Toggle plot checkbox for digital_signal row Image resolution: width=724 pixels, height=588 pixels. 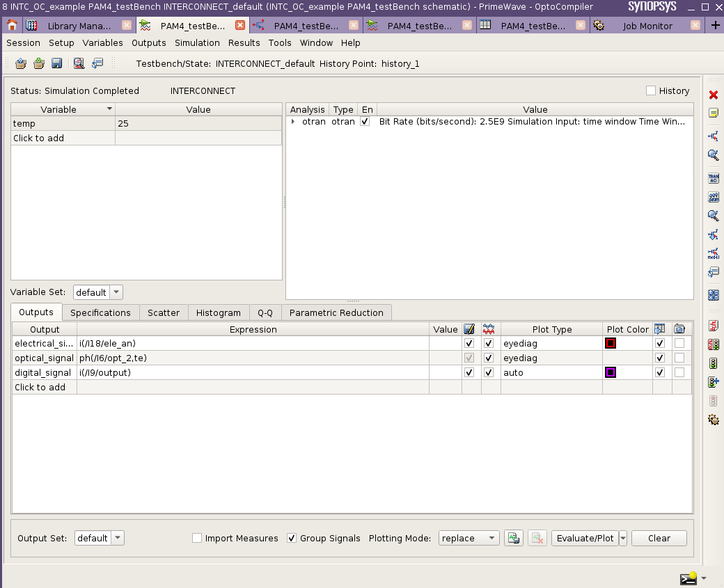click(x=489, y=372)
